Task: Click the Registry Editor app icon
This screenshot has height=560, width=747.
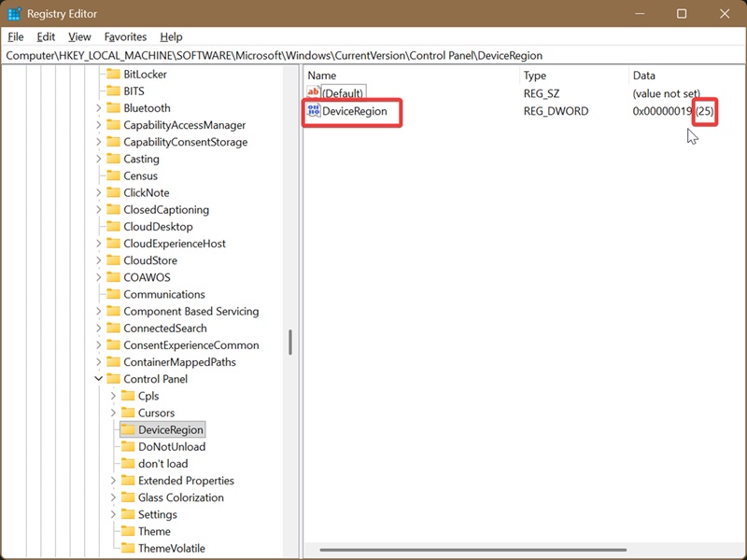Action: click(14, 14)
